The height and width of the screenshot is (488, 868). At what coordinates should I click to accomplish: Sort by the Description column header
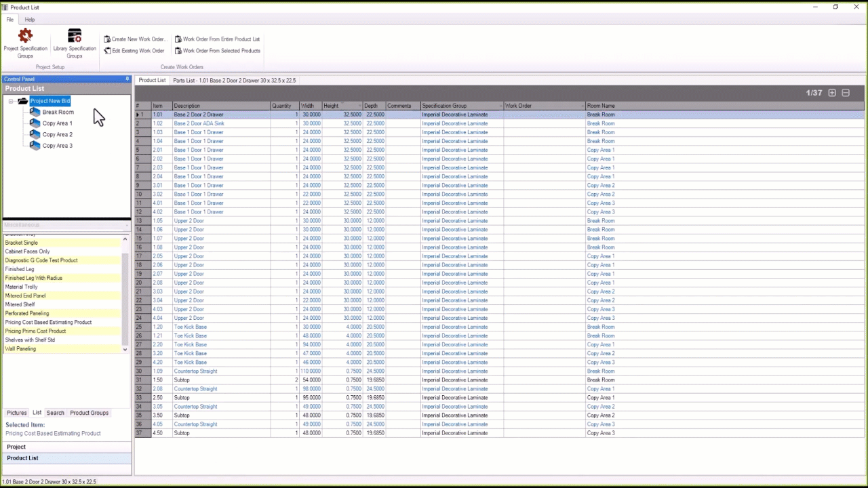[221, 106]
